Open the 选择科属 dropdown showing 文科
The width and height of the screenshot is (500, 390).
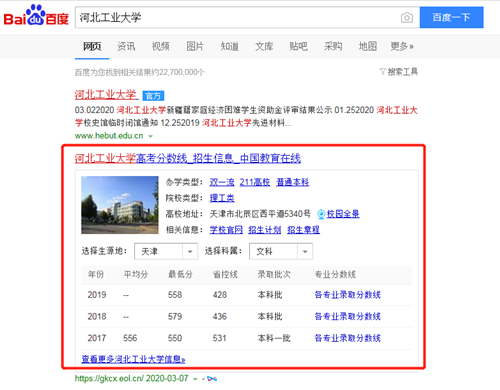pos(281,251)
